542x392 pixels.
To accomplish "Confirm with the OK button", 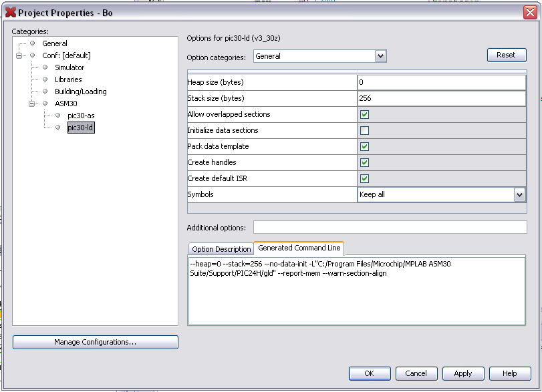I will pos(370,373).
